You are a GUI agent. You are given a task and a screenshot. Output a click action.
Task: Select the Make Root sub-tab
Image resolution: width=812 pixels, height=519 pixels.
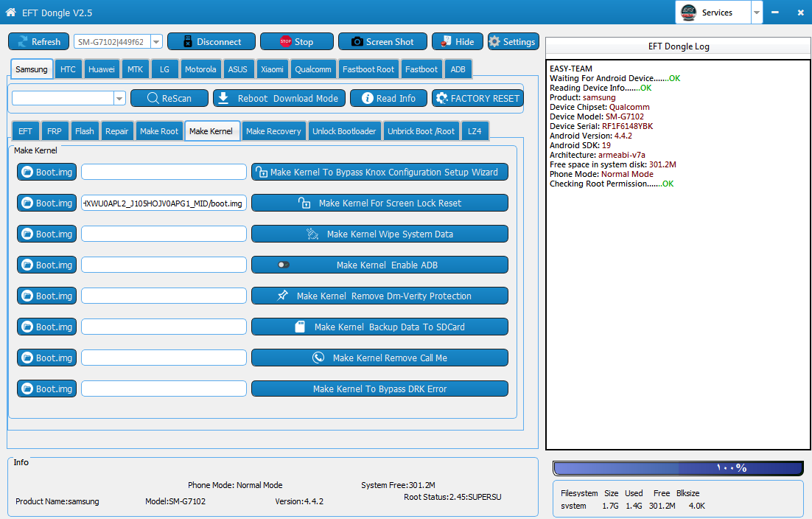click(x=159, y=131)
